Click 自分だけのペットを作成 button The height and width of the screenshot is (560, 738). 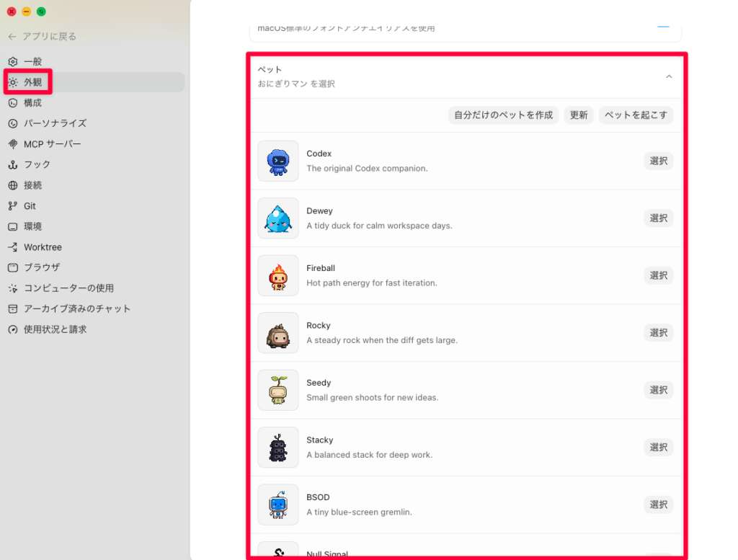[503, 115]
